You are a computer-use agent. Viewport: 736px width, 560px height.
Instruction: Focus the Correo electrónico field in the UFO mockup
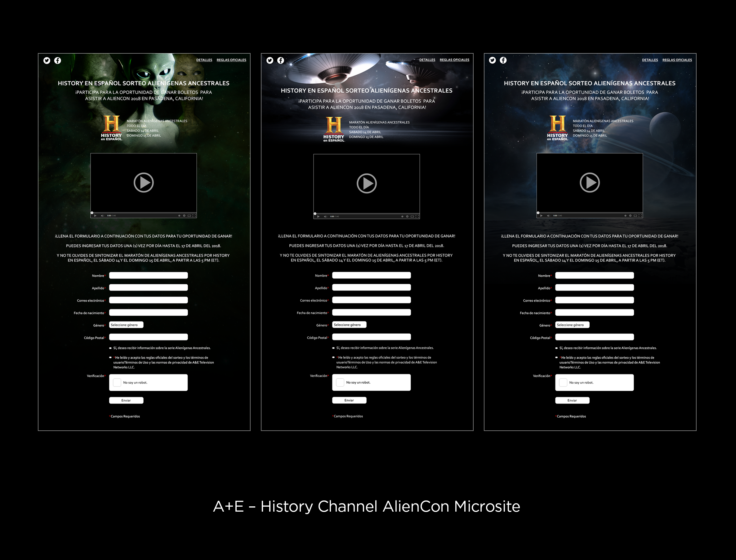371,300
